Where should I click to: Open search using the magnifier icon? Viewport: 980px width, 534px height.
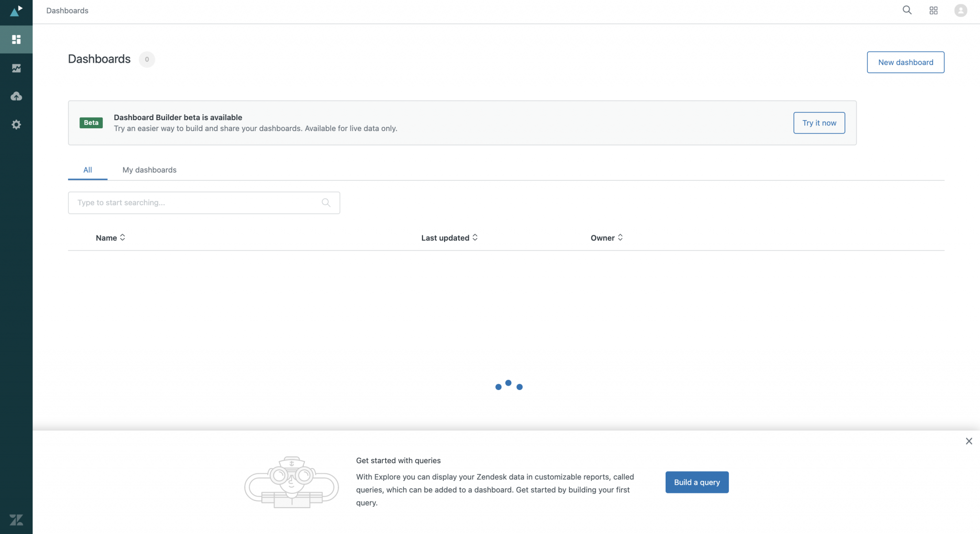click(x=906, y=10)
